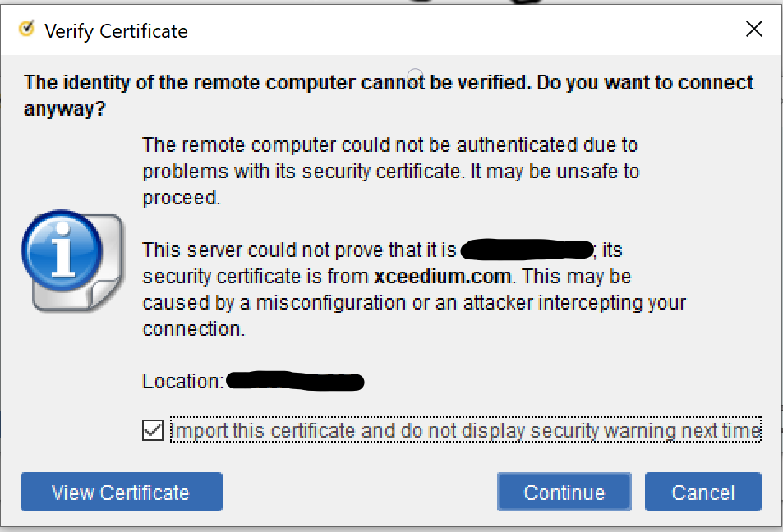Click "This server could not prove" sentence
Image resolution: width=783 pixels, height=532 pixels.
[x=300, y=250]
